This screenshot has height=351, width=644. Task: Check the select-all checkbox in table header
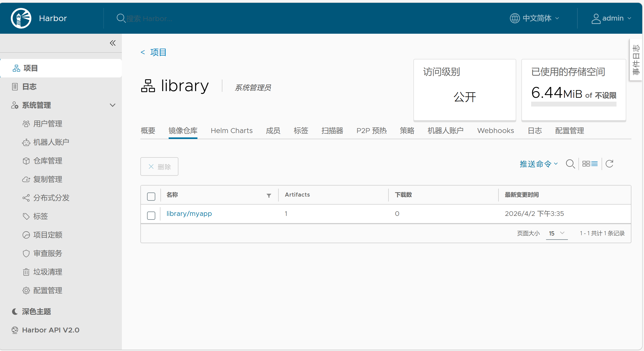151,197
